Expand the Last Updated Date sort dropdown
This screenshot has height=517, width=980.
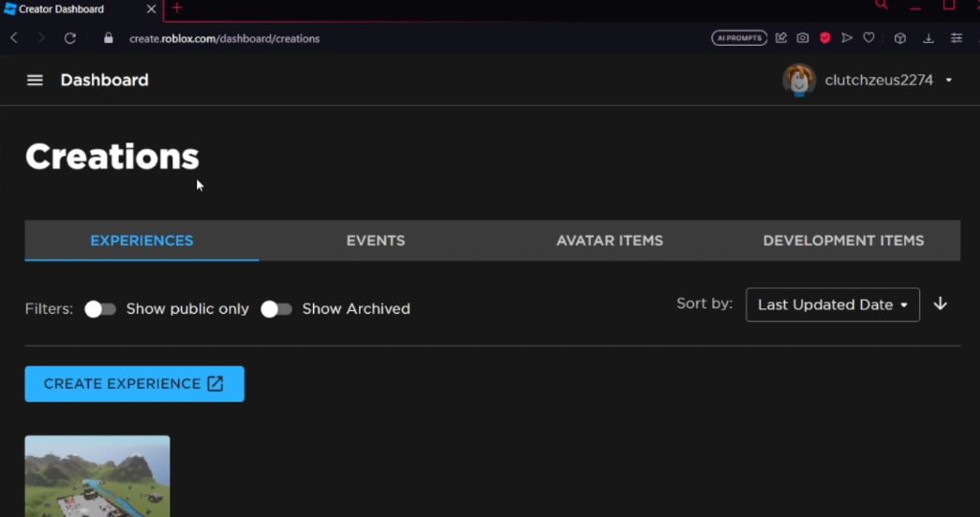click(832, 304)
